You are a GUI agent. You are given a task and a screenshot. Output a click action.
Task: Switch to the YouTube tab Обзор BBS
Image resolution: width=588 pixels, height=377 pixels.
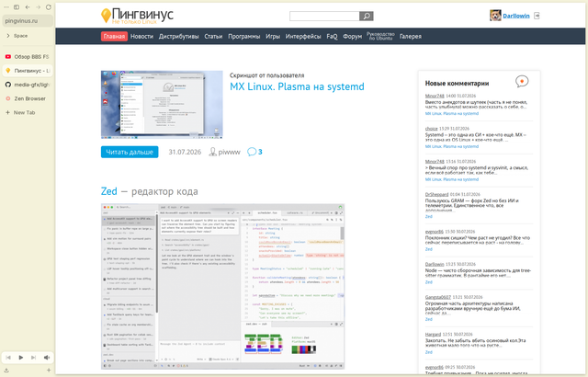point(28,57)
